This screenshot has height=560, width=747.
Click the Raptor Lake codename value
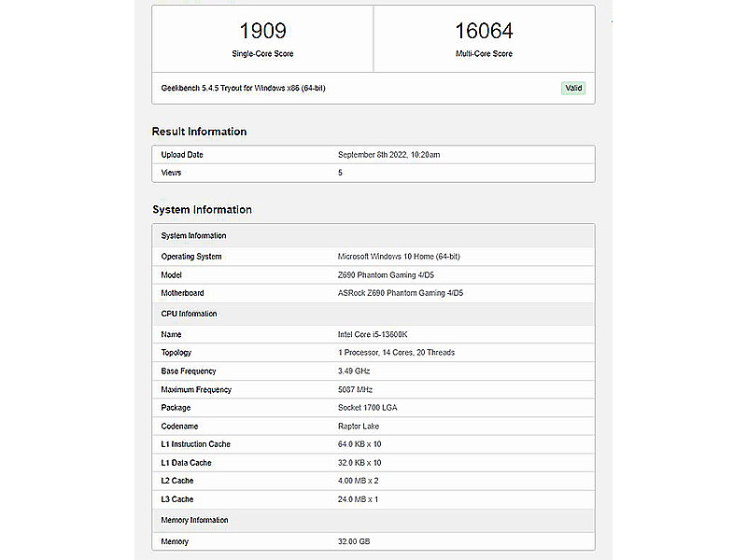(x=359, y=427)
